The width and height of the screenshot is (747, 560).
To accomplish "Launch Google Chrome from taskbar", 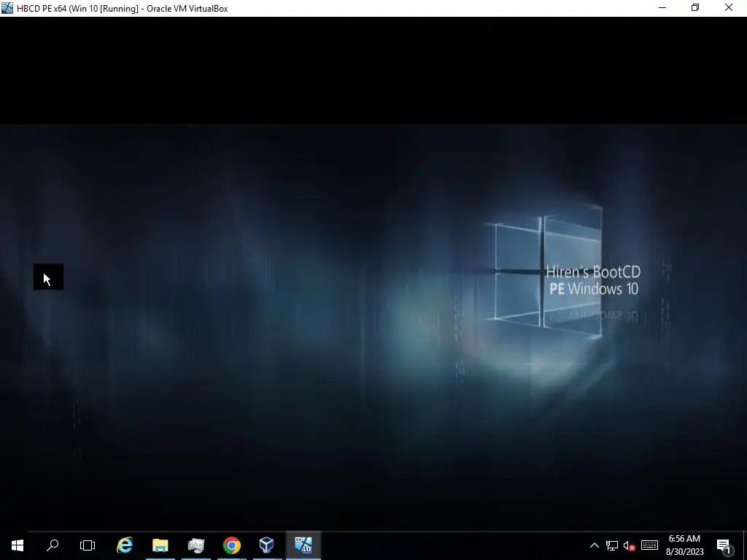I will click(x=231, y=545).
